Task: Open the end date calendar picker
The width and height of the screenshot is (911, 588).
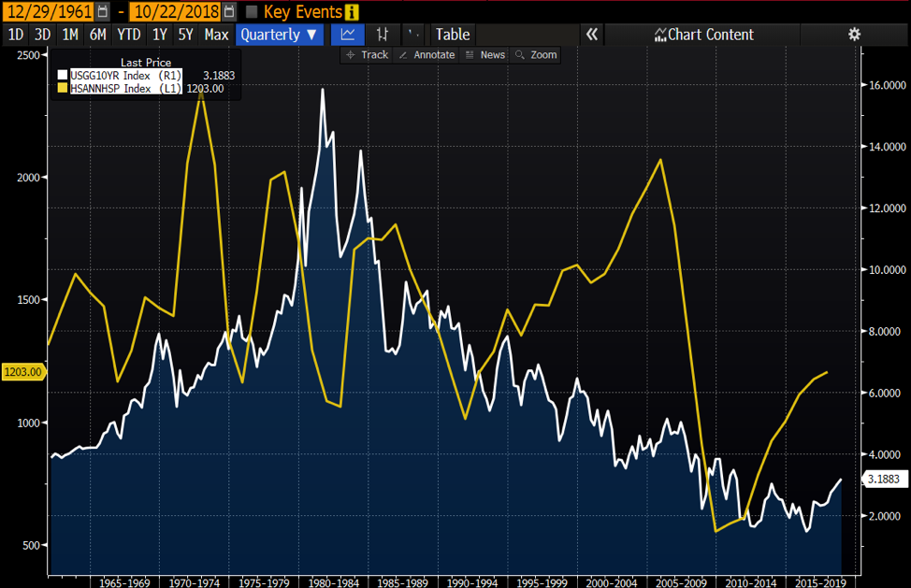Action: point(229,12)
